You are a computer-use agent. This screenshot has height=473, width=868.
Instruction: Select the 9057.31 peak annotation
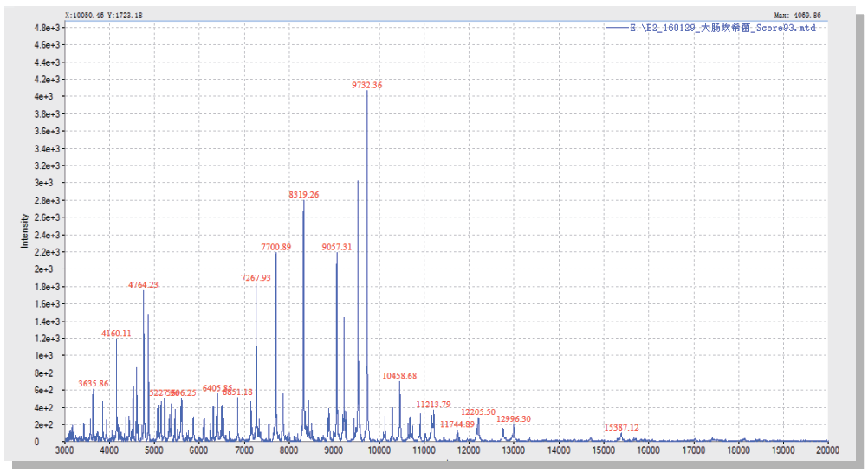(x=337, y=247)
